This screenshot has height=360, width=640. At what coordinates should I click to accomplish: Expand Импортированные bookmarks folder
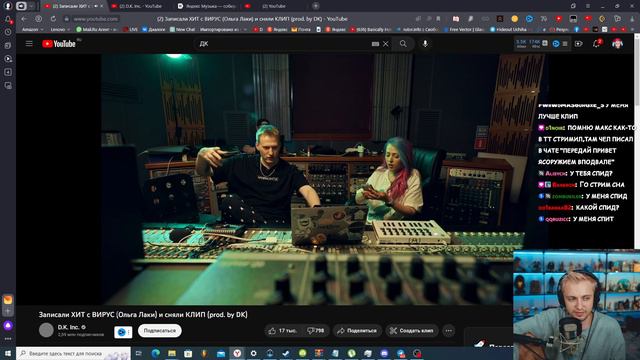[x=224, y=29]
